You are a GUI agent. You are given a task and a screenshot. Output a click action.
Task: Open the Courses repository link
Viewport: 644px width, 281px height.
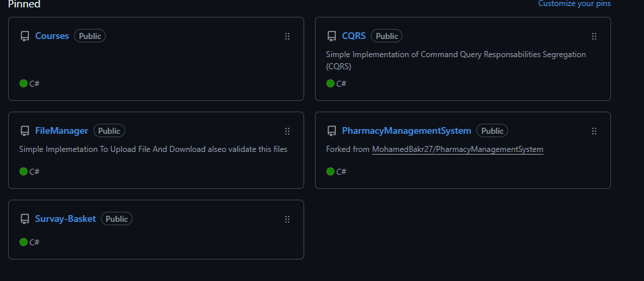[x=52, y=36]
